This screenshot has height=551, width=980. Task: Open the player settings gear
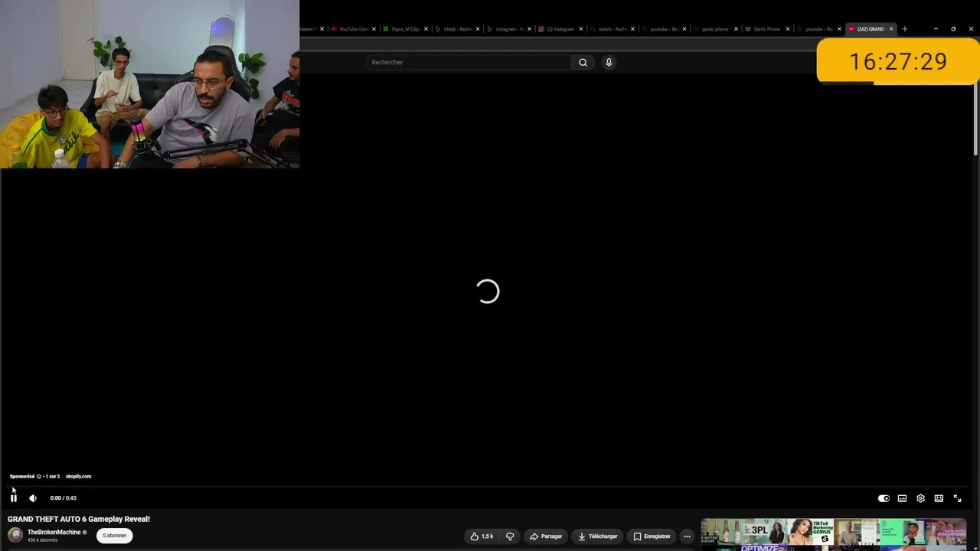pyautogui.click(x=920, y=498)
